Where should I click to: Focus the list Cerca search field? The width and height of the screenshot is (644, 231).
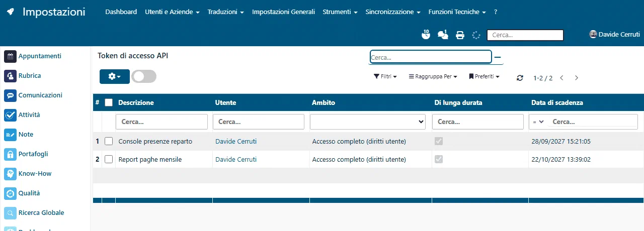[x=431, y=57]
